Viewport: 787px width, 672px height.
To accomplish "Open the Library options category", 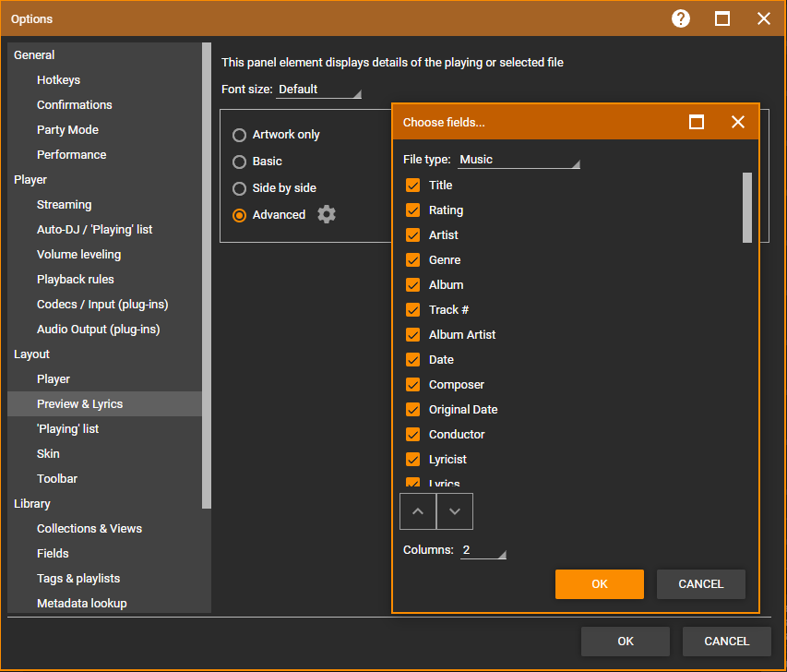I will [31, 504].
